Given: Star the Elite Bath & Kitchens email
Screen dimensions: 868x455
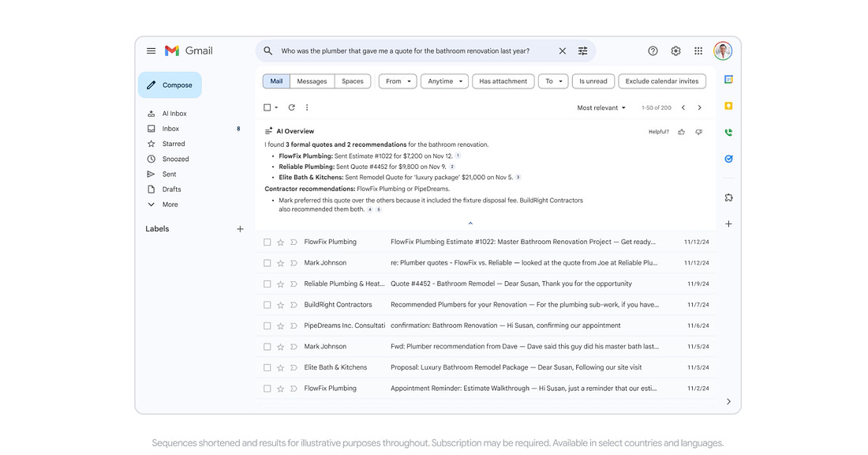Looking at the screenshot, I should tap(281, 368).
